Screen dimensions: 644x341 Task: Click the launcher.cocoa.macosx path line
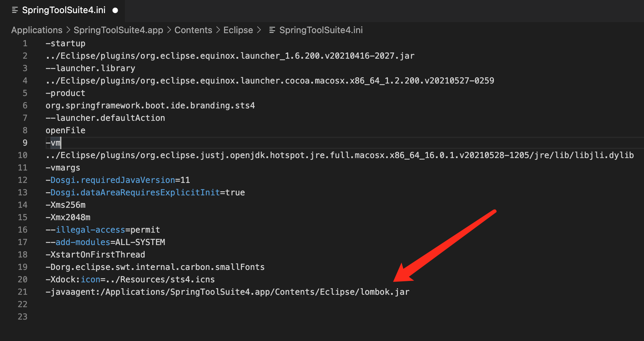pyautogui.click(x=270, y=81)
